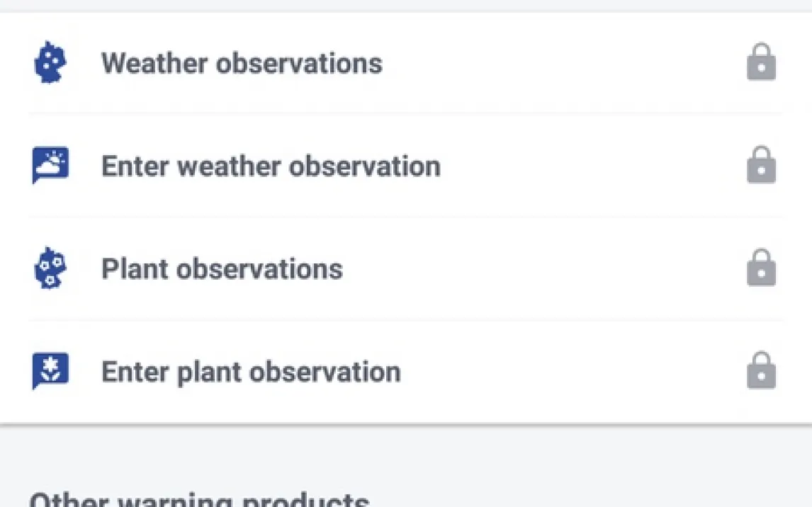The height and width of the screenshot is (507, 812).
Task: Click the gray gap below Enter plant observation card
Action: tap(406, 453)
